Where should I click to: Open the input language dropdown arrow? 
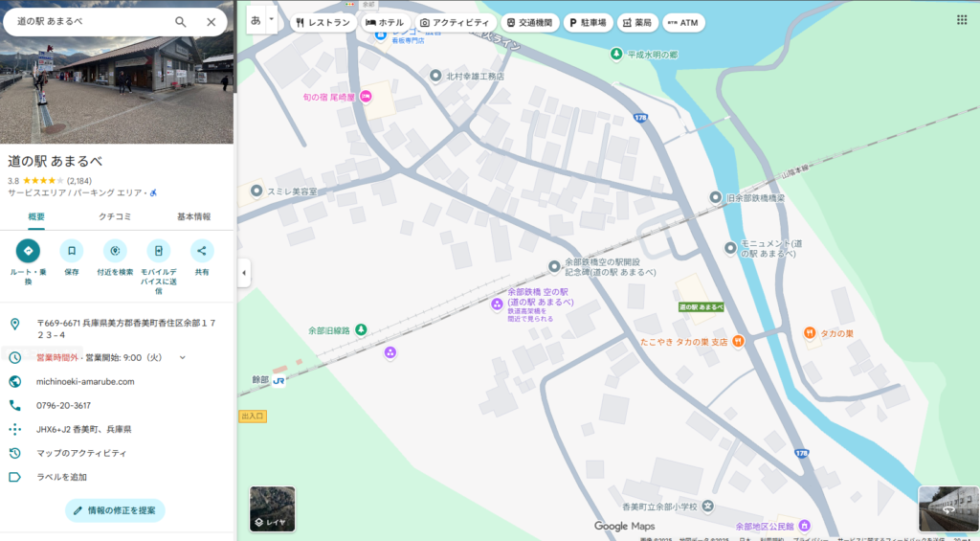(271, 19)
